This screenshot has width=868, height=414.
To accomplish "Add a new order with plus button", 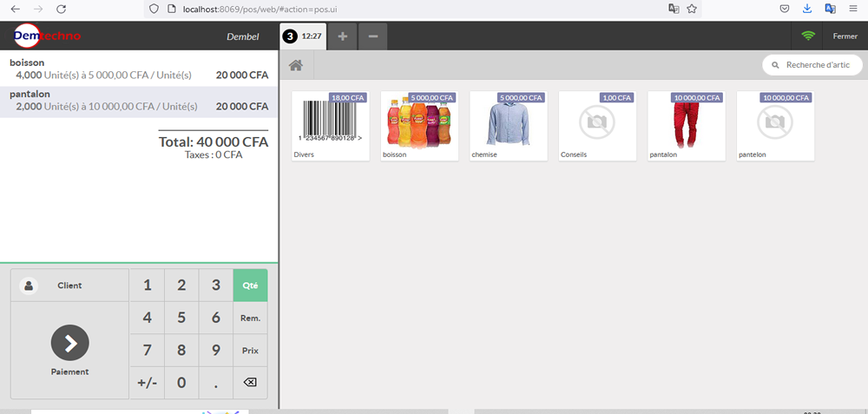I will (x=343, y=36).
